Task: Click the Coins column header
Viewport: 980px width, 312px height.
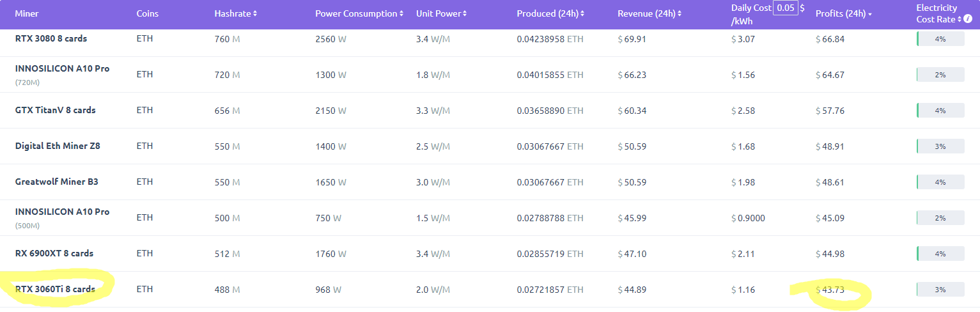Action: coord(148,13)
